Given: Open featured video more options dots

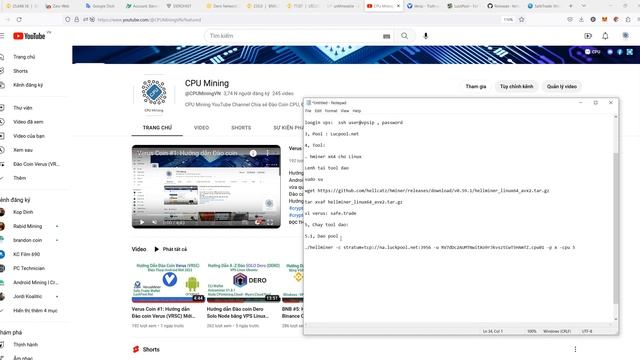Looking at the screenshot, I should [x=268, y=153].
